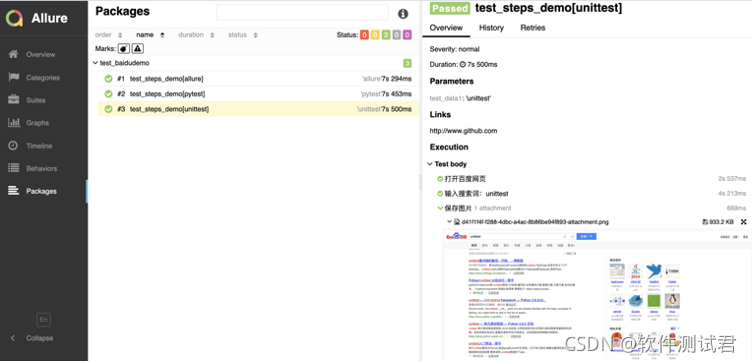Click the attachment file size icon

pos(705,222)
